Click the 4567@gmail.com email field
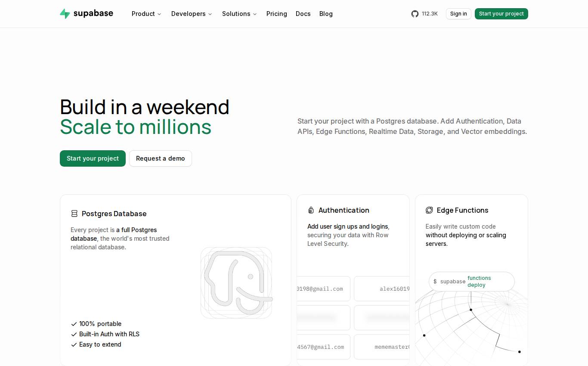588x366 pixels. (324, 347)
